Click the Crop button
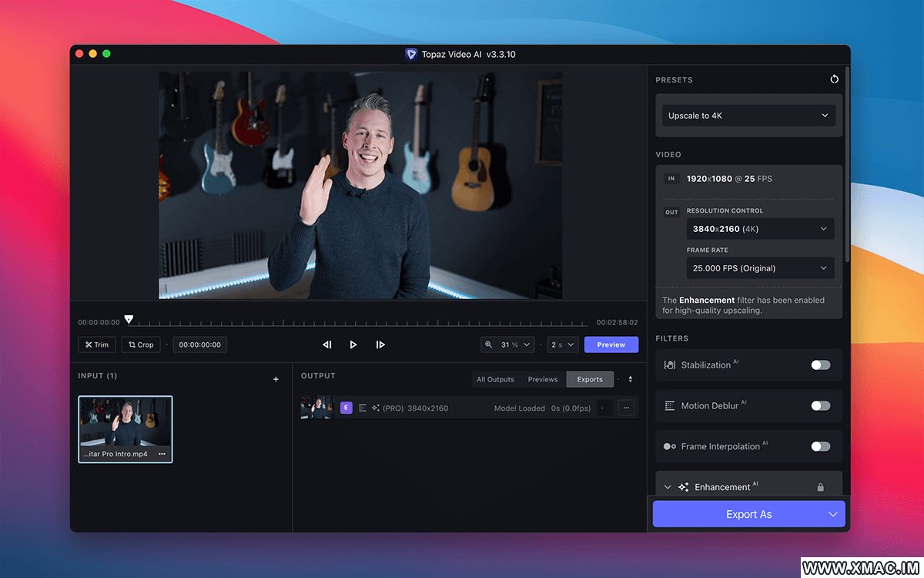The width and height of the screenshot is (924, 578). (141, 344)
